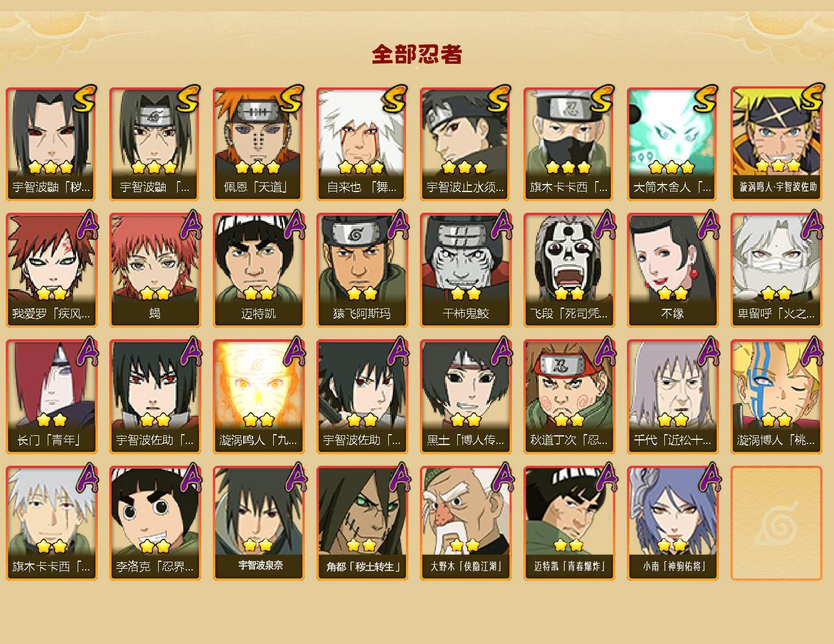Screen dimensions: 834x644
Task: Choose the 秋道丁次 ninja card
Action: tap(569, 397)
